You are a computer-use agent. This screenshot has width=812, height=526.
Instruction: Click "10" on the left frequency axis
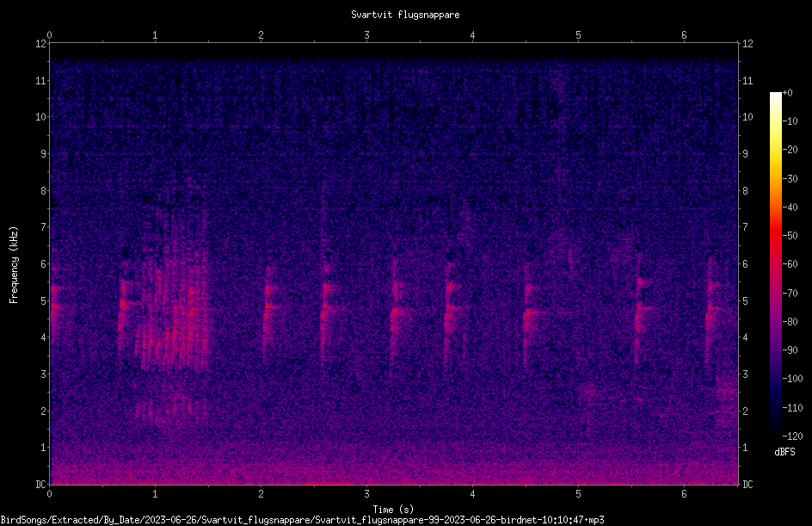pos(40,117)
